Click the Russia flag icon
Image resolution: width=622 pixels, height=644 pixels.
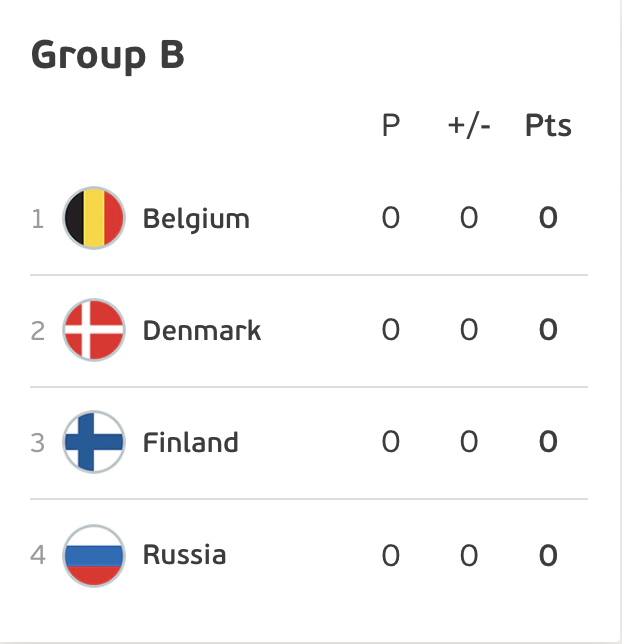(x=94, y=556)
